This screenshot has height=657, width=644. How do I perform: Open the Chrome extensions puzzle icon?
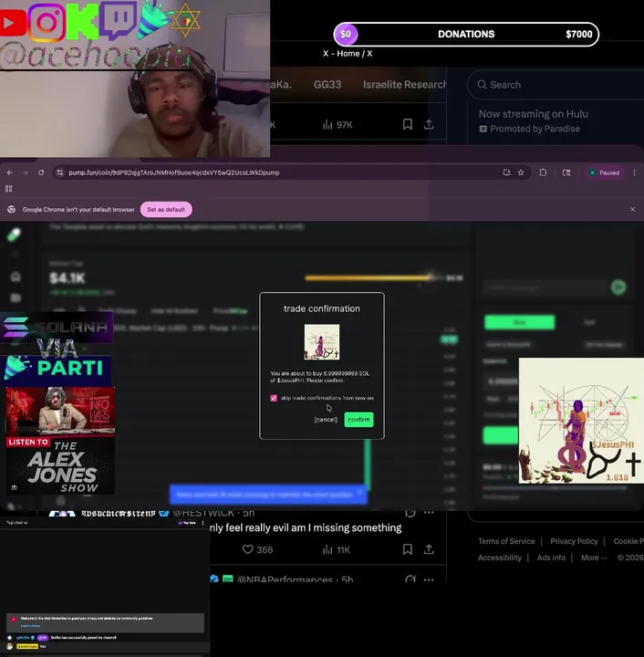click(x=543, y=172)
